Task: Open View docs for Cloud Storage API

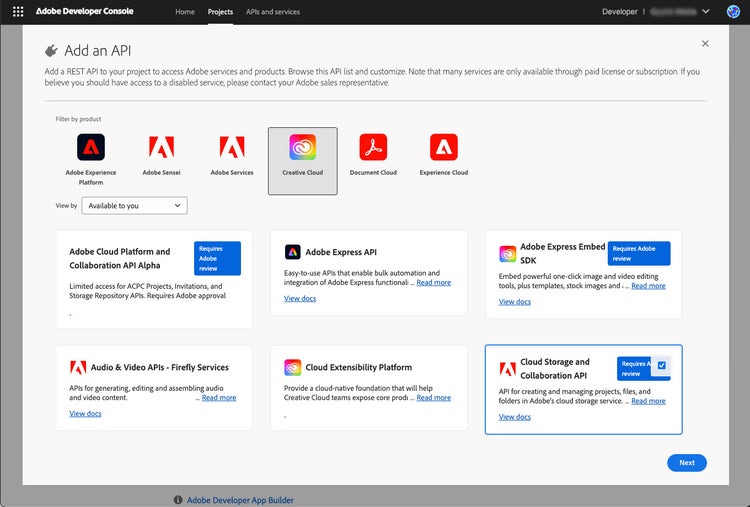Action: pyautogui.click(x=515, y=417)
